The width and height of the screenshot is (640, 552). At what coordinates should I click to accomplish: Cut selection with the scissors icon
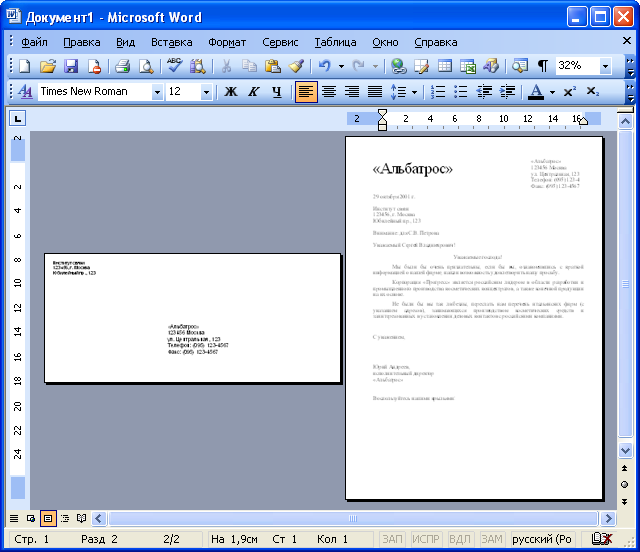coord(226,66)
